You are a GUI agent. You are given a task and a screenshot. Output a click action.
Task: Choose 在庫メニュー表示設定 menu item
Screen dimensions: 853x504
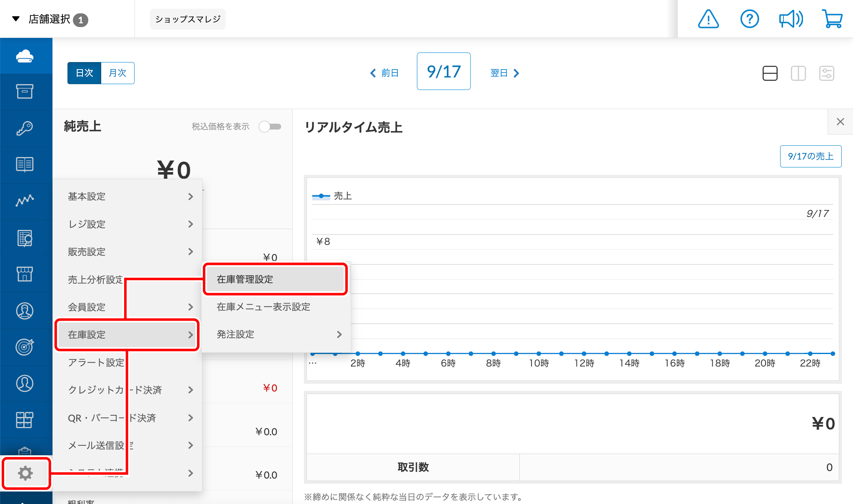263,307
